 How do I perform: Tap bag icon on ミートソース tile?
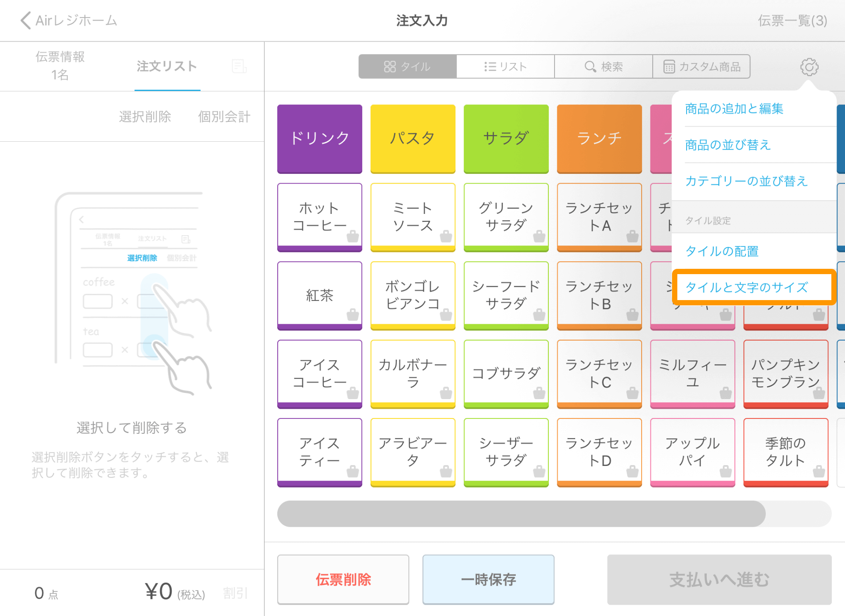click(446, 236)
